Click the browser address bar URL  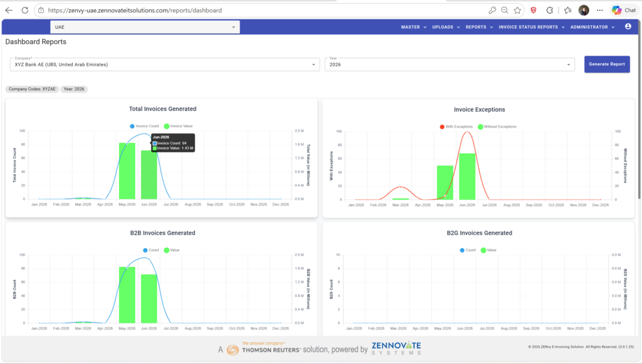tap(135, 10)
